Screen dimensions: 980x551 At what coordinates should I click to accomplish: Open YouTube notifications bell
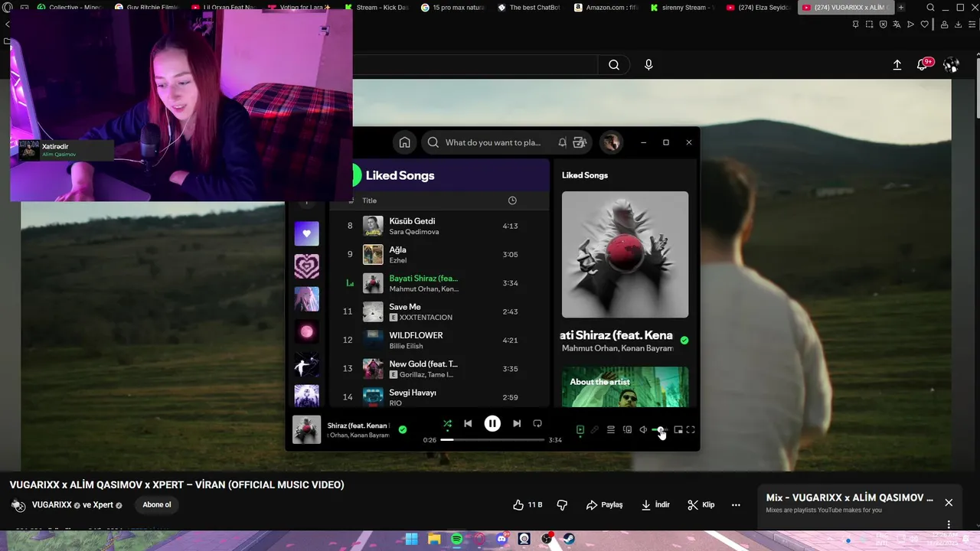click(923, 65)
